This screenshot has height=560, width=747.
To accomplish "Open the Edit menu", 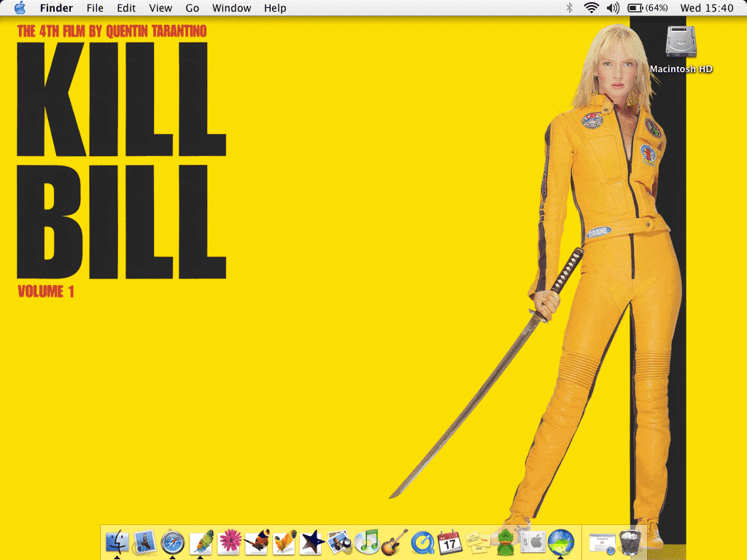I will point(126,8).
